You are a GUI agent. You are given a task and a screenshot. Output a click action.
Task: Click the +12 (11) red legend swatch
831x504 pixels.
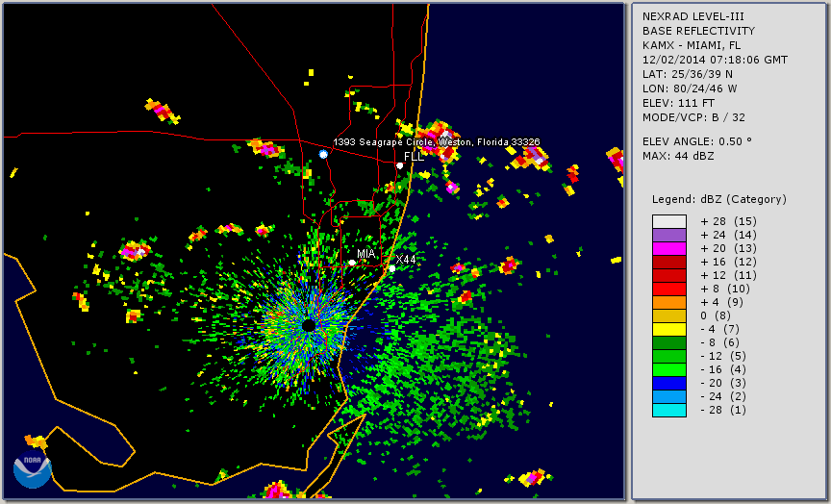668,276
